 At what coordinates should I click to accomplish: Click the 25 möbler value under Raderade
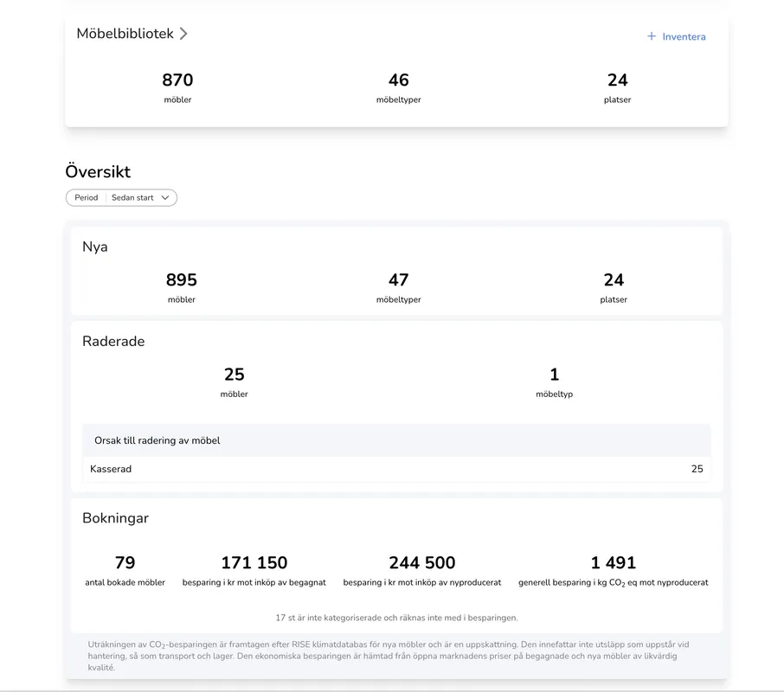click(x=234, y=373)
